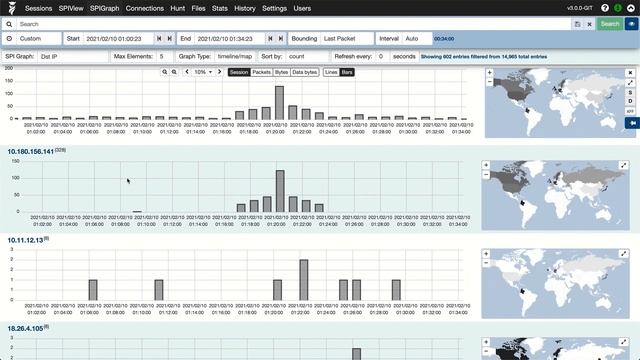Switch graph style to Bars

[x=347, y=72]
